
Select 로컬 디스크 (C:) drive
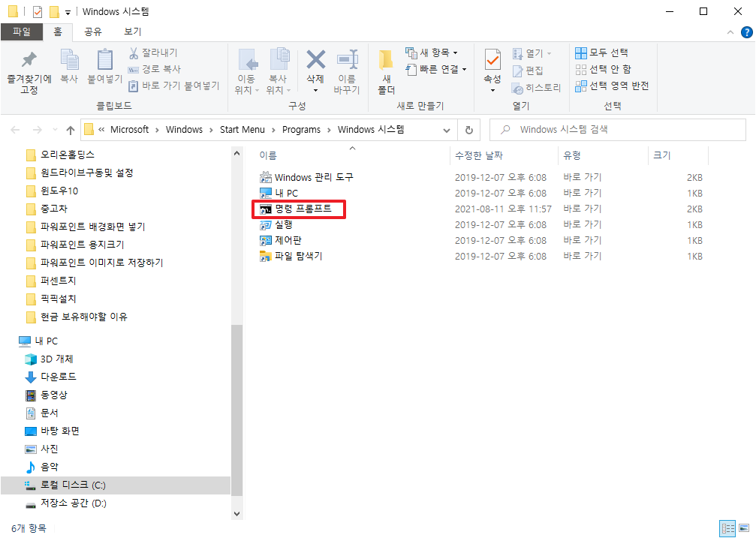[116, 485]
